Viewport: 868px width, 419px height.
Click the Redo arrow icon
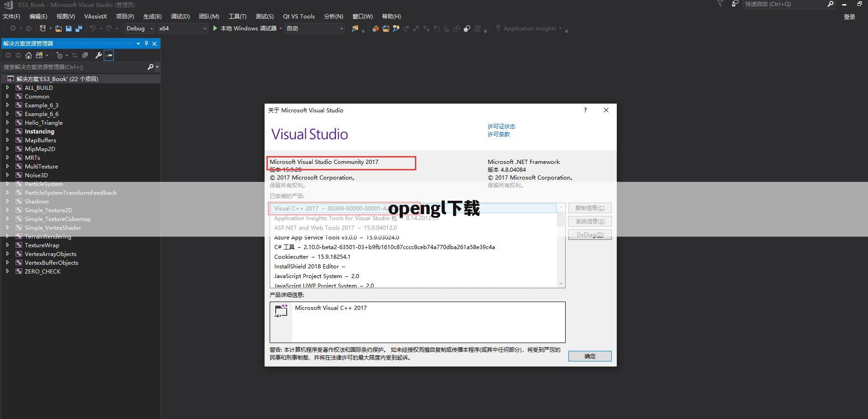(x=109, y=29)
